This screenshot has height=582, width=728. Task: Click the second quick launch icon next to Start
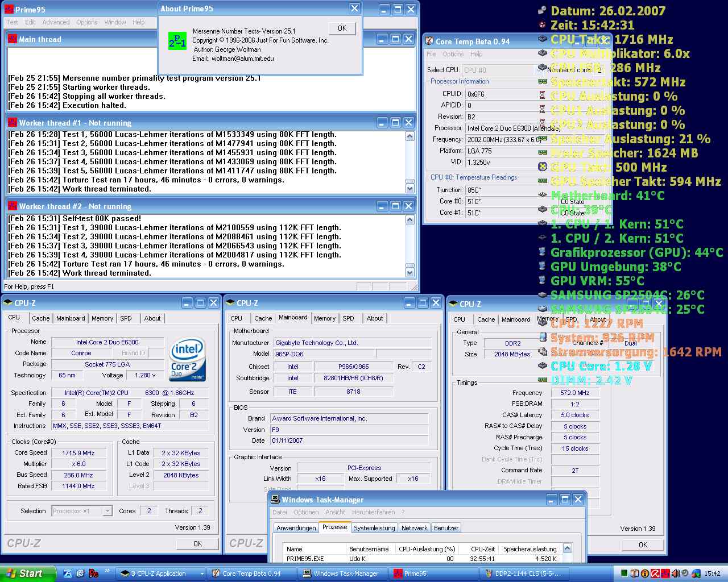[80, 573]
